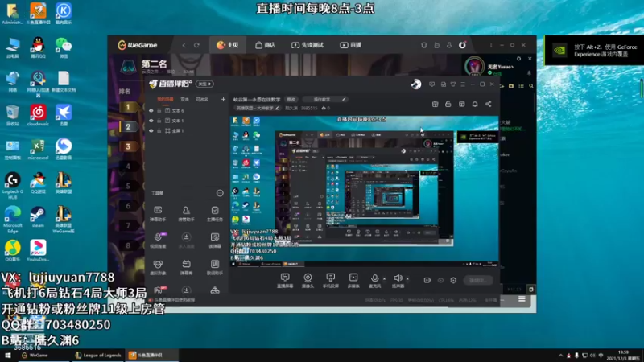The image size is (644, 362).
Task: Open 读弹幕 tool icon
Action: tap(214, 241)
